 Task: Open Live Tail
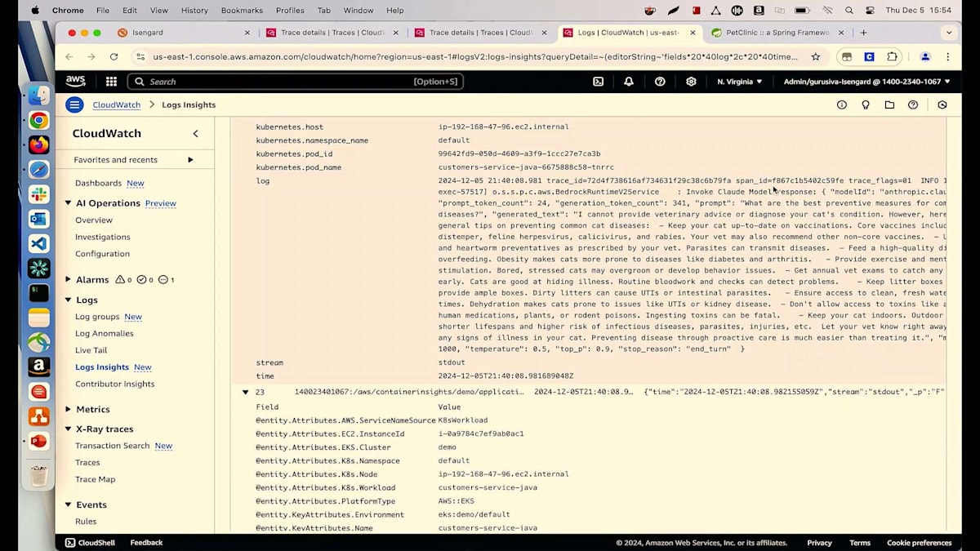coord(91,350)
